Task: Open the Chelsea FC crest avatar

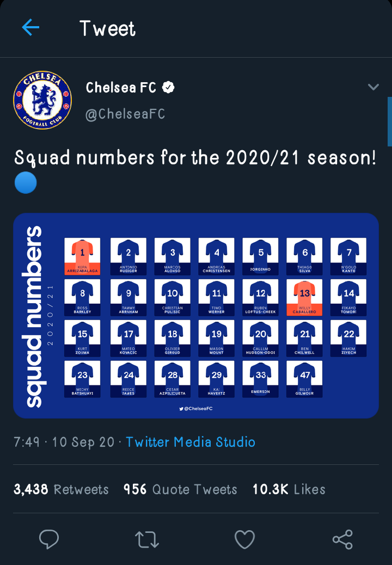Action: pos(42,99)
